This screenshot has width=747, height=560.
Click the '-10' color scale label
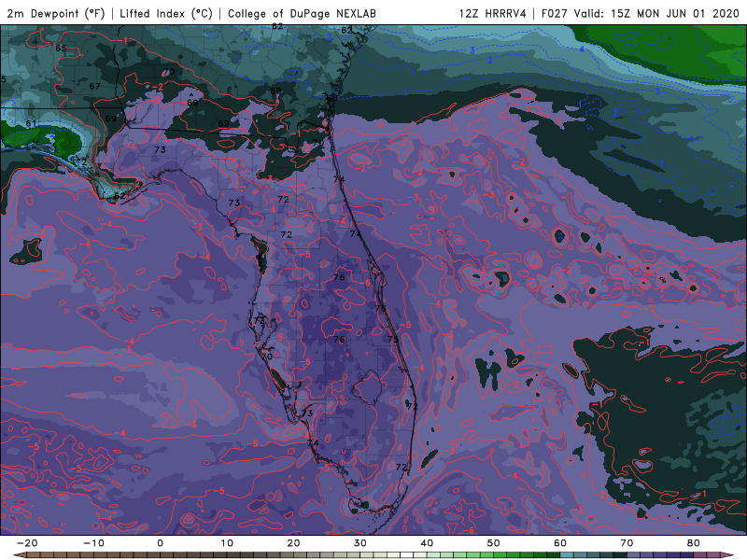point(93,543)
